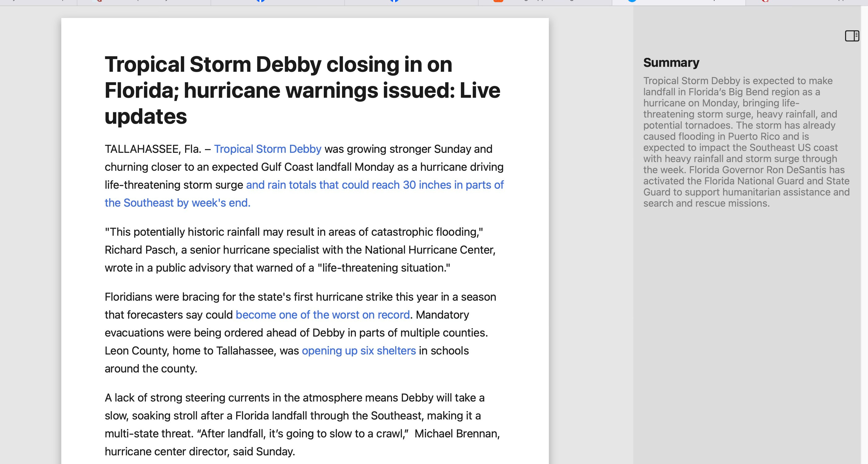Click the gray summary paragraph in the sidebar
The width and height of the screenshot is (868, 464).
(x=746, y=142)
